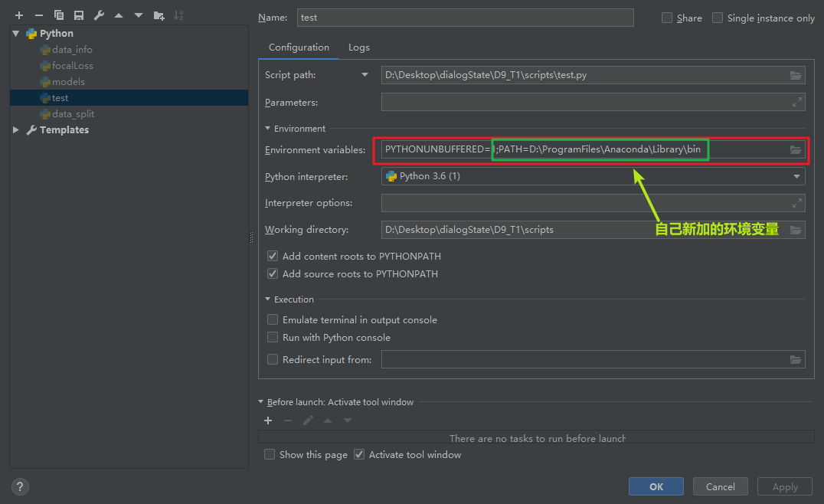This screenshot has width=824, height=504.
Task: Open the Python interpreter dropdown
Action: coord(796,177)
